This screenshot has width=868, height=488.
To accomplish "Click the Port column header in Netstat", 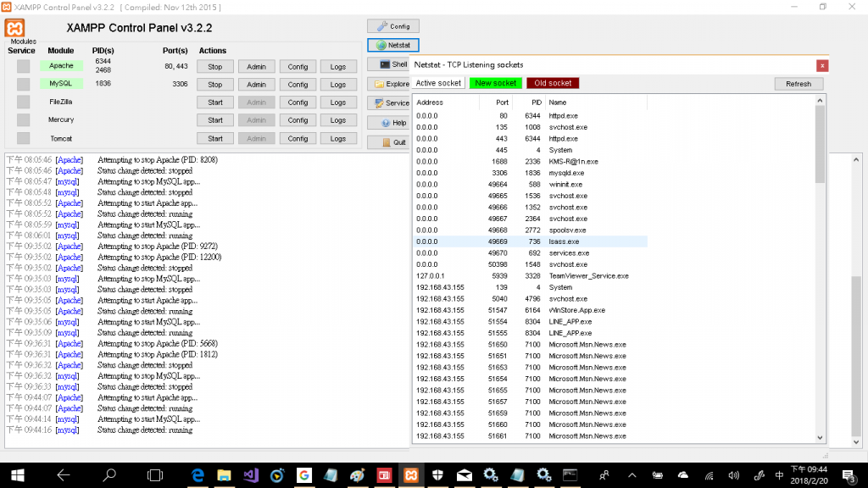I will (x=495, y=103).
